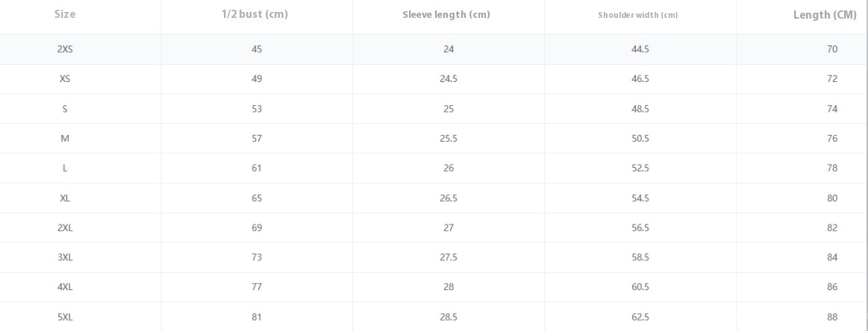Screen dimensions: 868x331
Task: Click the Size column header
Action: pos(65,14)
